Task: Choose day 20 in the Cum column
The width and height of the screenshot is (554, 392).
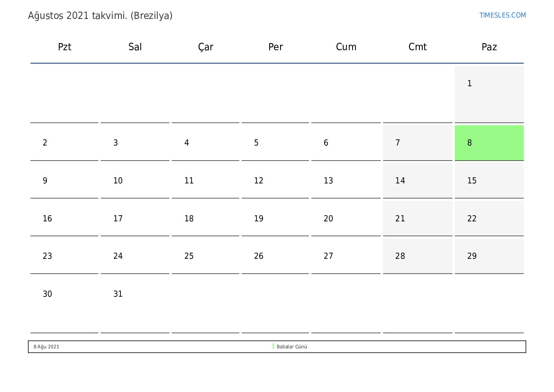Action: point(346,218)
